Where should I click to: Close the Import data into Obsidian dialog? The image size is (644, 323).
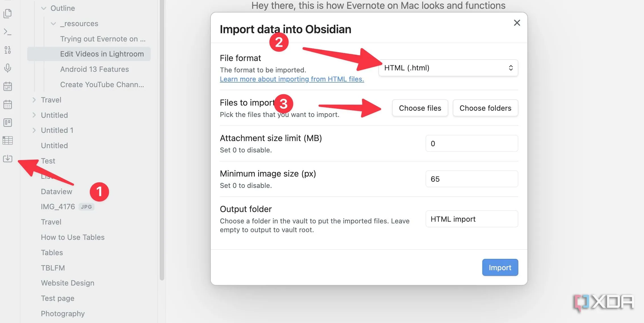(x=517, y=23)
